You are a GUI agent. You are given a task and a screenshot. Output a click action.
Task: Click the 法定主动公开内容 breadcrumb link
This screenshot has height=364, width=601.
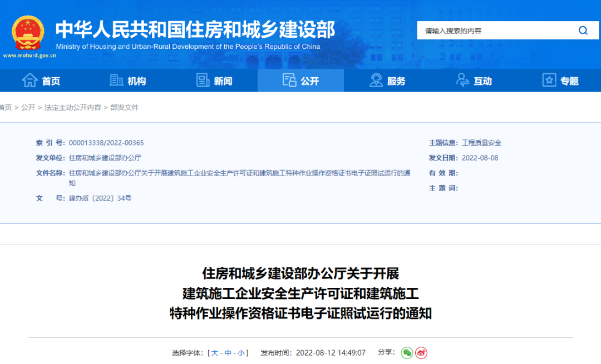click(x=73, y=107)
